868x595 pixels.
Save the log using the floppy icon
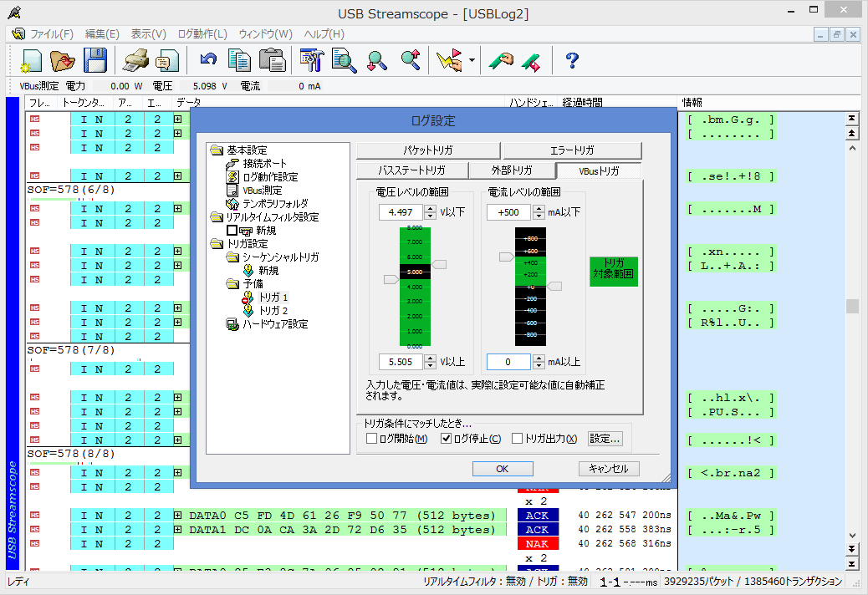[95, 60]
